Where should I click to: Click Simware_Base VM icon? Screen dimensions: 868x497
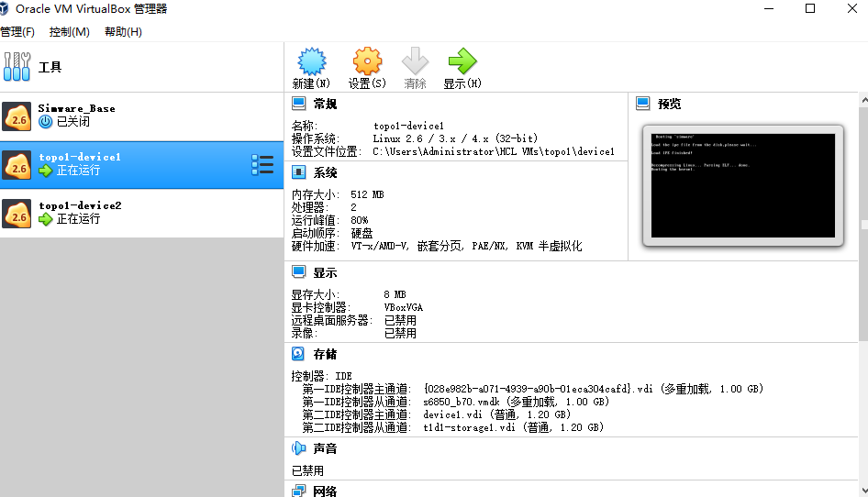coord(17,116)
